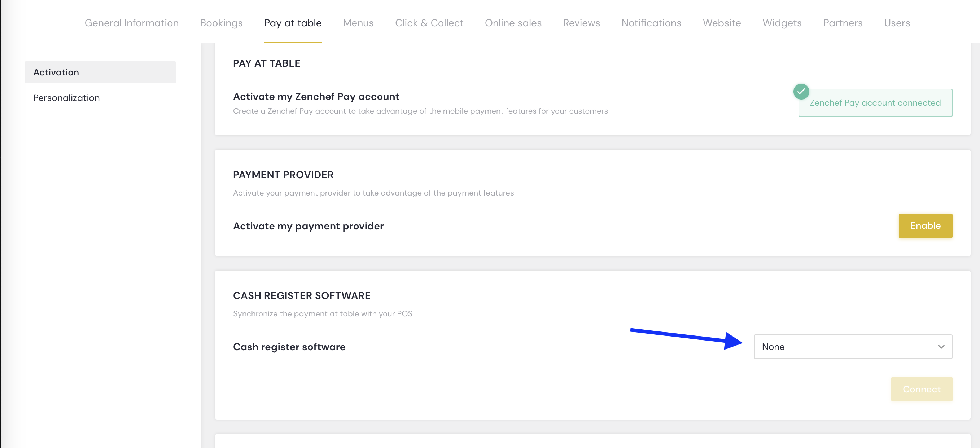The width and height of the screenshot is (980, 448).
Task: Click Zenchef Pay account connected badge
Action: (x=875, y=103)
